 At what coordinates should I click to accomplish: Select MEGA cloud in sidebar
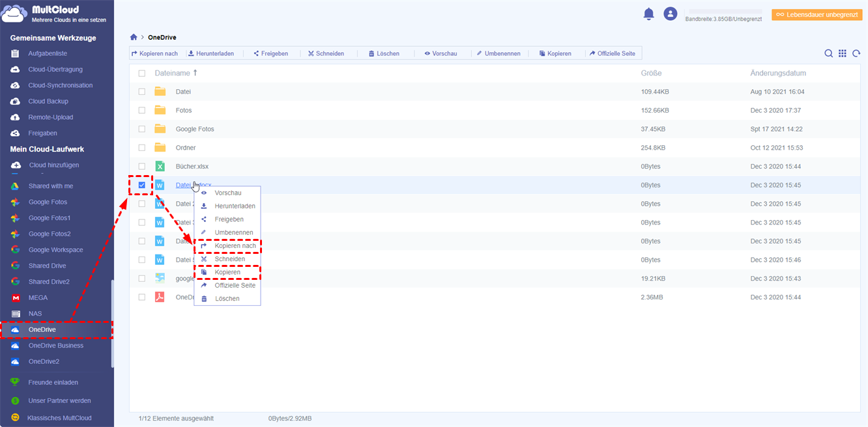38,297
